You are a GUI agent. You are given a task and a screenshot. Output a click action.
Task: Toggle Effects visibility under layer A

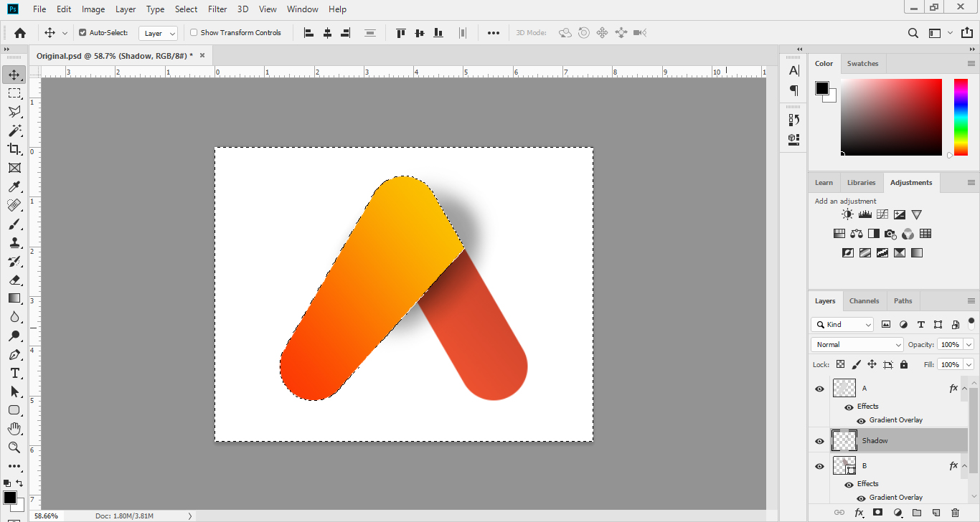849,407
